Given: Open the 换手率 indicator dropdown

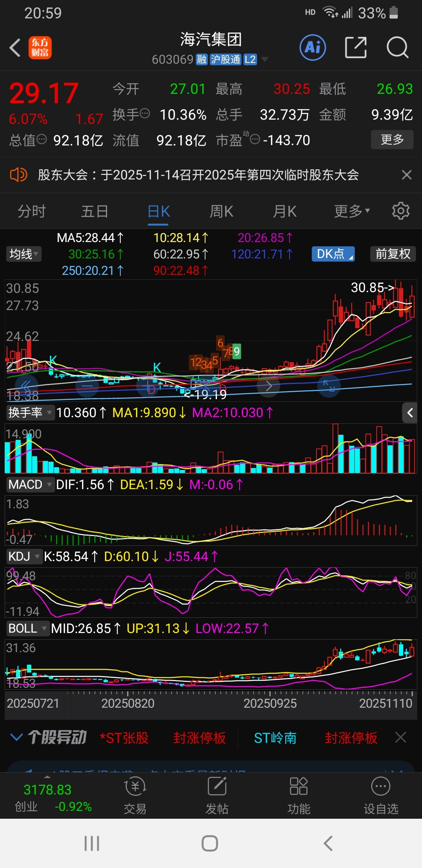Looking at the screenshot, I should click(x=30, y=412).
